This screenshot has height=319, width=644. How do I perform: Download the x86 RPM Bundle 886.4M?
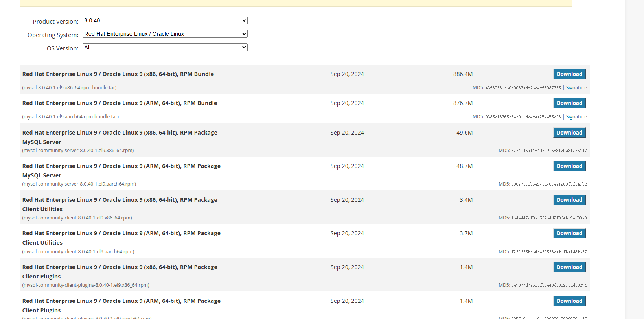[569, 74]
